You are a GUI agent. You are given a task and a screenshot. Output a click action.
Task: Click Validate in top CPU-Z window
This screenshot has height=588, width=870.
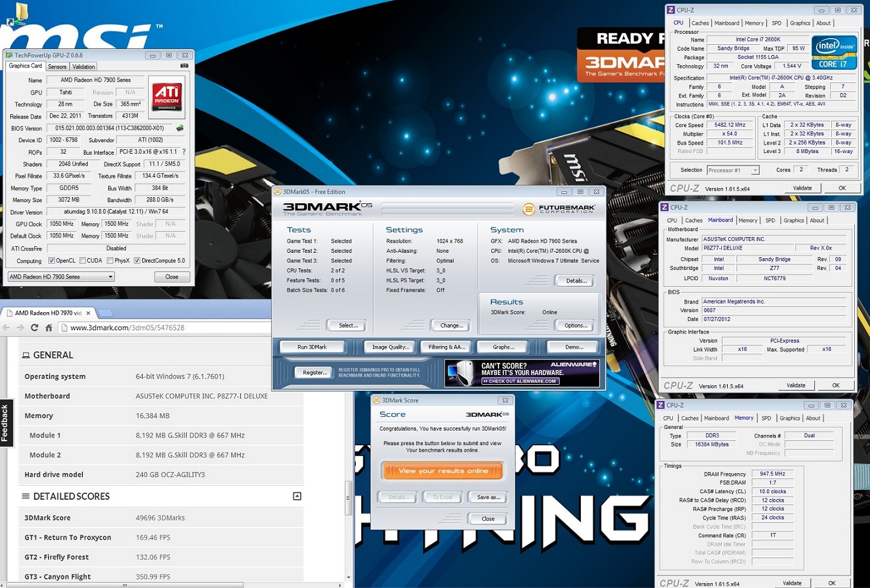(802, 188)
